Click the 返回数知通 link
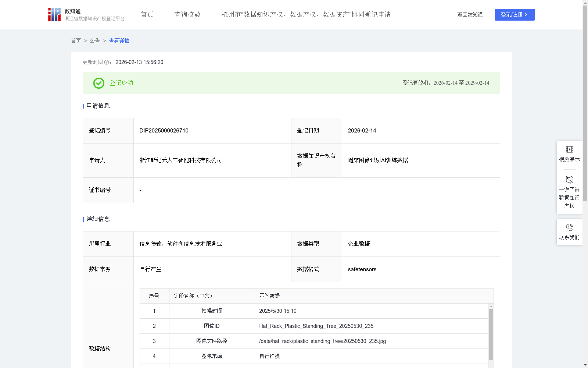 [470, 15]
